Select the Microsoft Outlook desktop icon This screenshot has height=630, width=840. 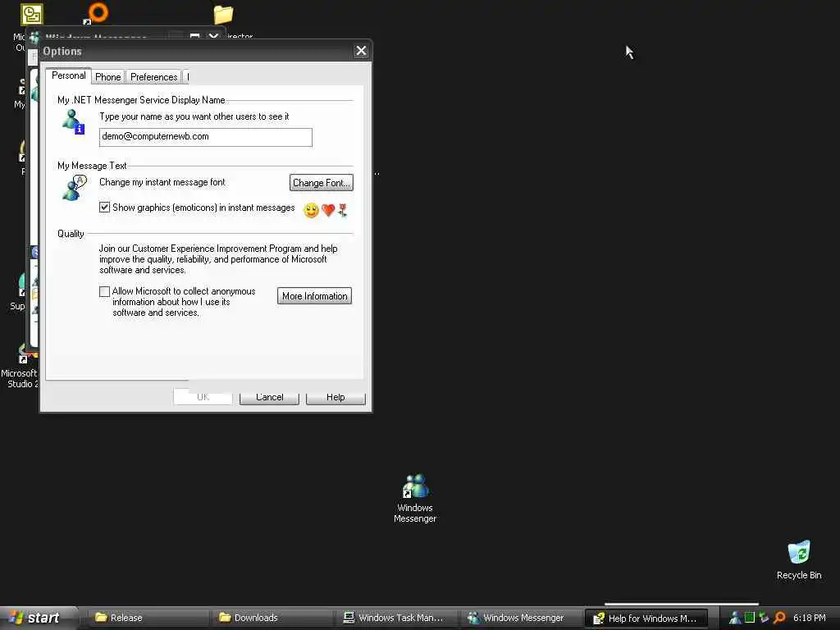pyautogui.click(x=32, y=15)
